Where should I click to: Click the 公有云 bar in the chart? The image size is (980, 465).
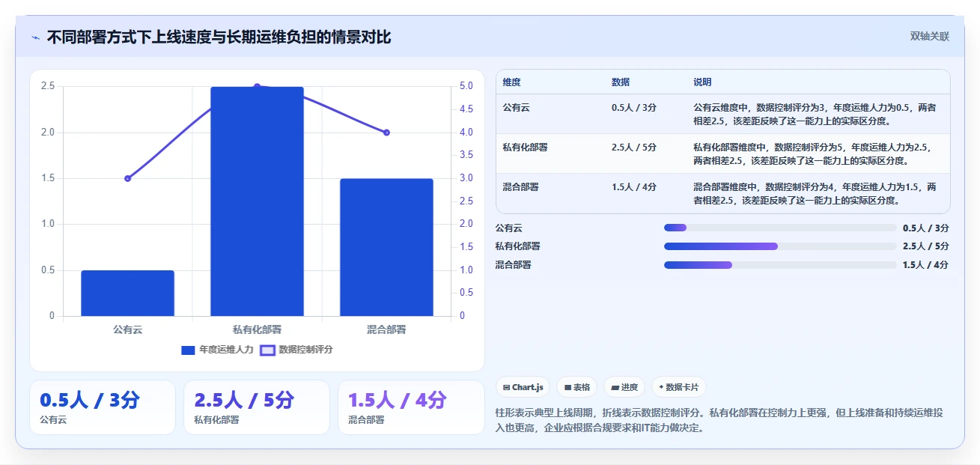tap(127, 293)
